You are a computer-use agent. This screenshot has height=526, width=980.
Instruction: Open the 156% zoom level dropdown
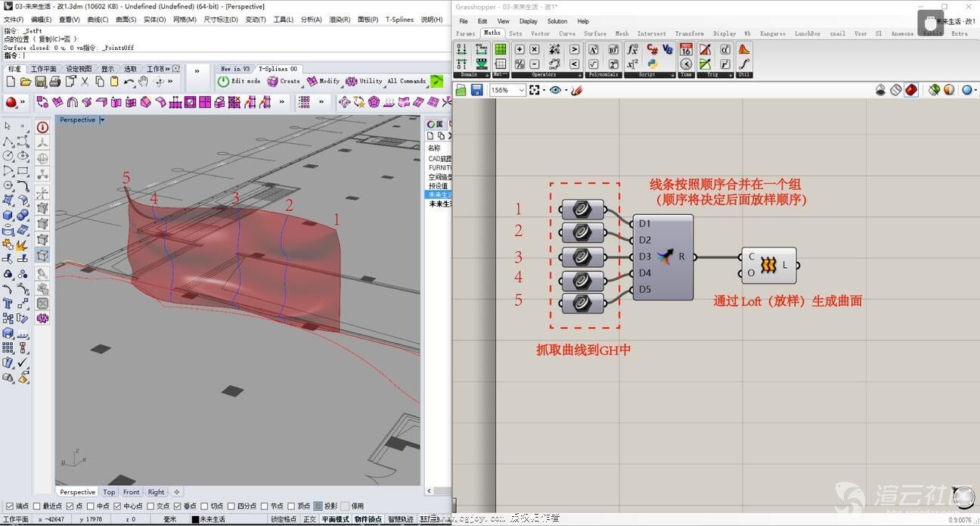tap(521, 90)
